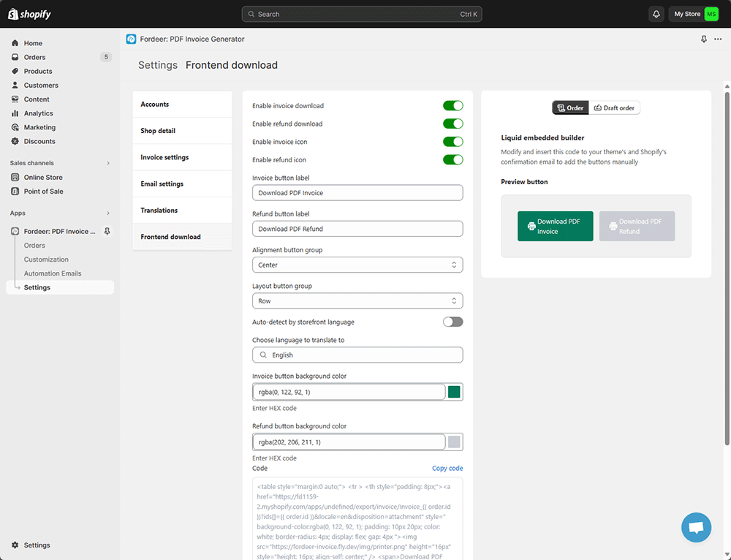
Task: Click Download PDF Refund preview button
Action: (x=637, y=226)
